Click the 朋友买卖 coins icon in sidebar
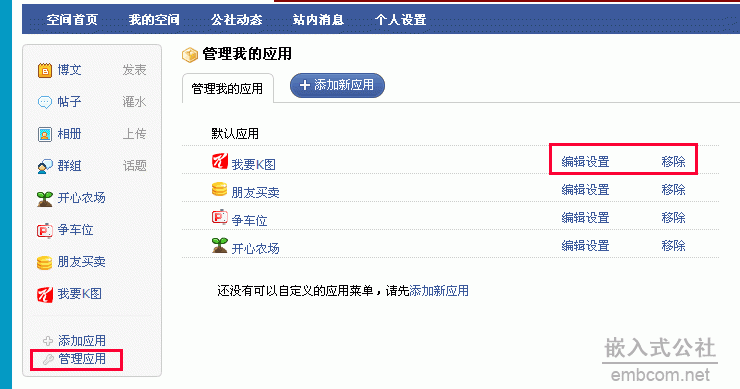The image size is (740, 389). (x=45, y=262)
